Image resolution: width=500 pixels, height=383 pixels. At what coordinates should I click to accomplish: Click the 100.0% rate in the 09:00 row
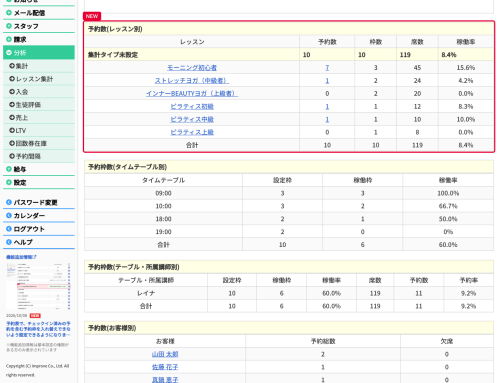tap(448, 193)
